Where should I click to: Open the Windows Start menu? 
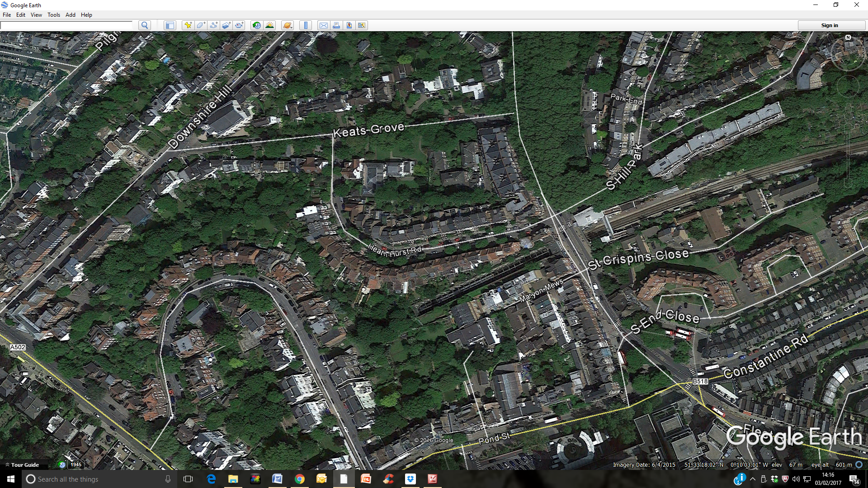click(x=11, y=479)
